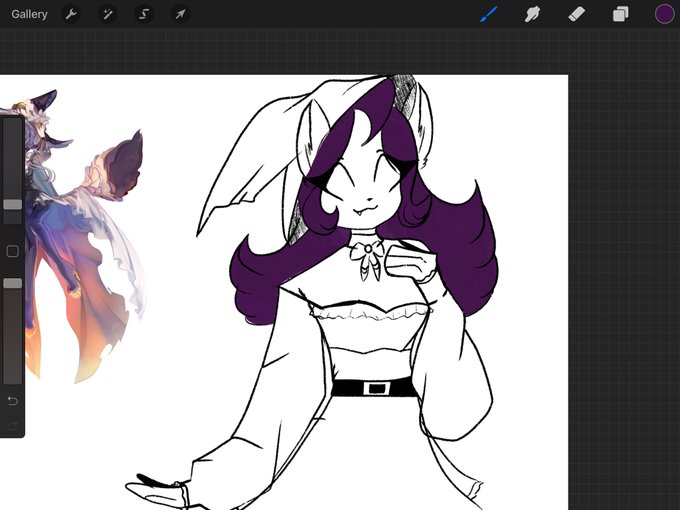Select the Eraser tool
This screenshot has width=680, height=510.
pyautogui.click(x=577, y=14)
